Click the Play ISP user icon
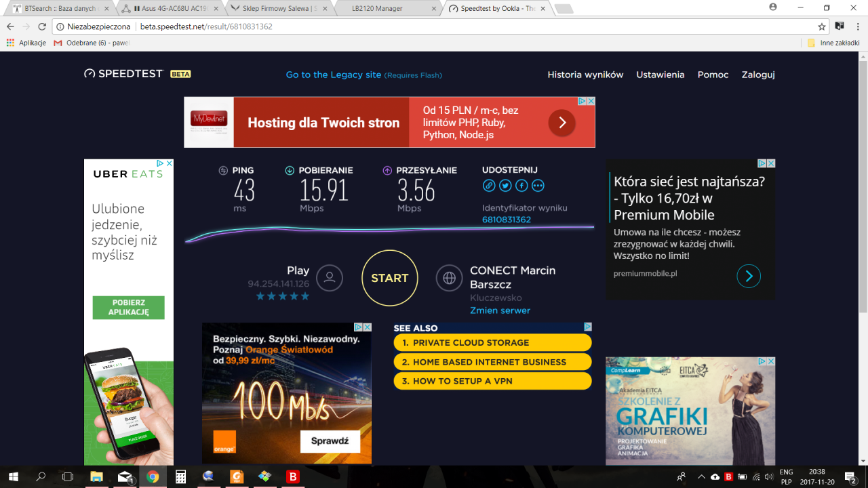This screenshot has height=488, width=868. click(x=330, y=278)
